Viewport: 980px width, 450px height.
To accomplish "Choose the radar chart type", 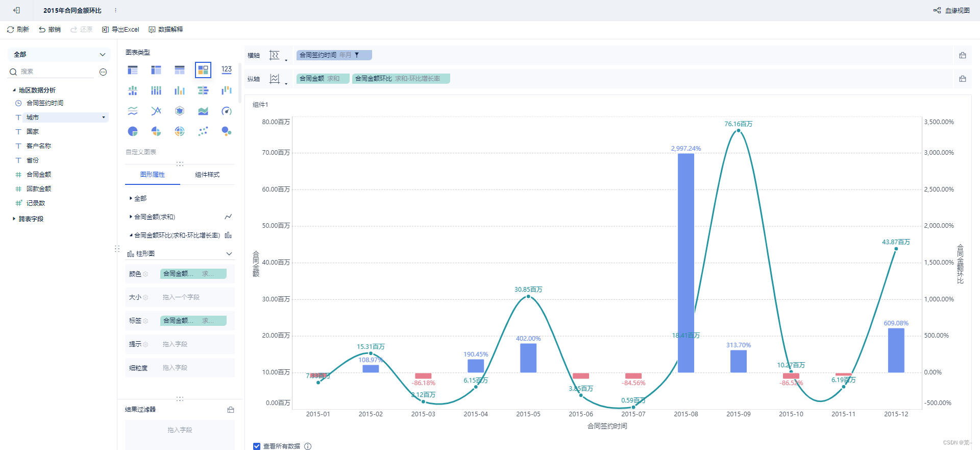I will [180, 111].
